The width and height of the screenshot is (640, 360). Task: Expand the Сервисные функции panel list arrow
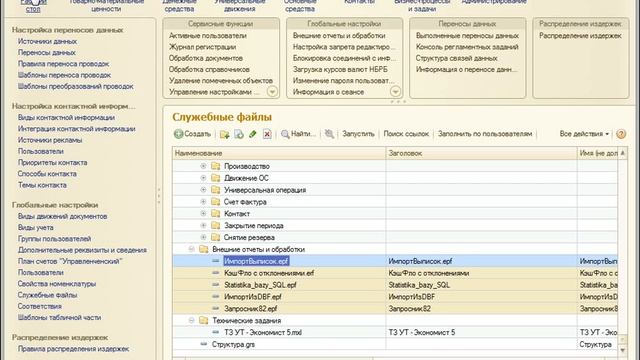pos(272,91)
